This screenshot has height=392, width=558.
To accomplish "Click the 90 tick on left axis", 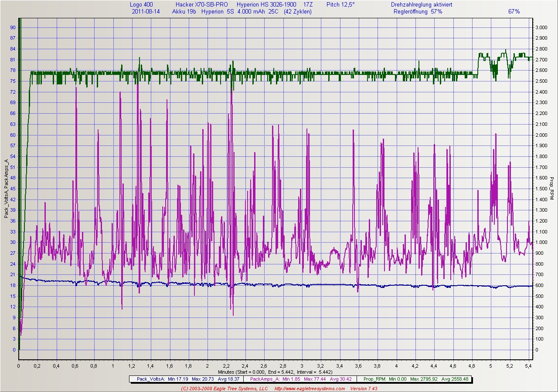I will (13, 27).
